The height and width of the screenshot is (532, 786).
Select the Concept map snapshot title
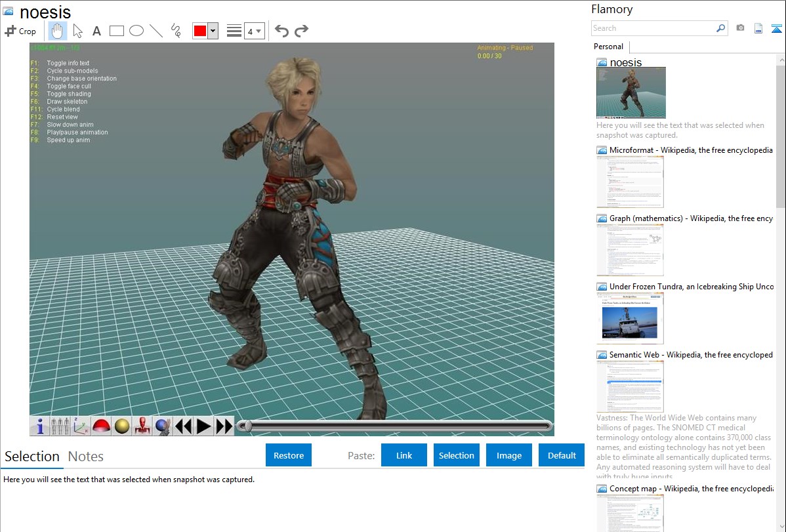tap(692, 489)
